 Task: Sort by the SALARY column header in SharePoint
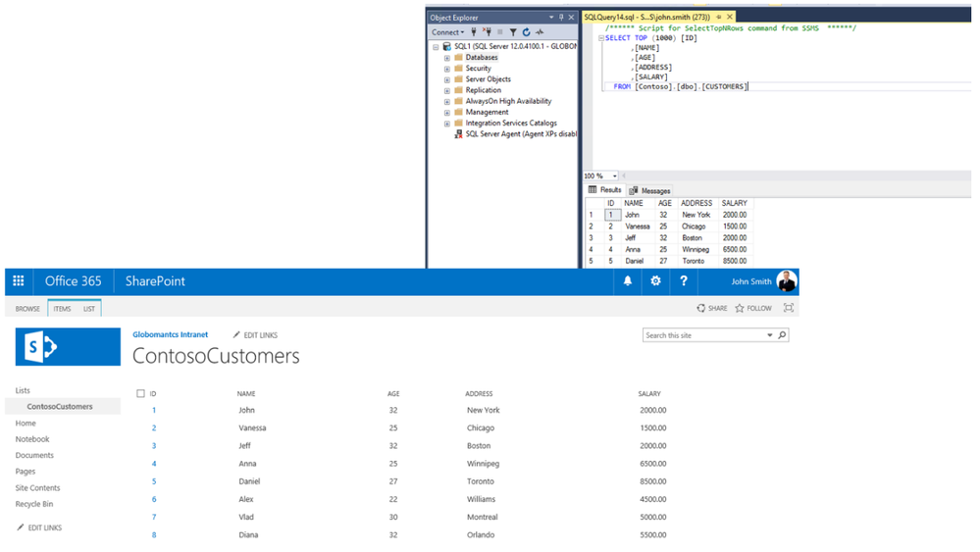click(649, 393)
